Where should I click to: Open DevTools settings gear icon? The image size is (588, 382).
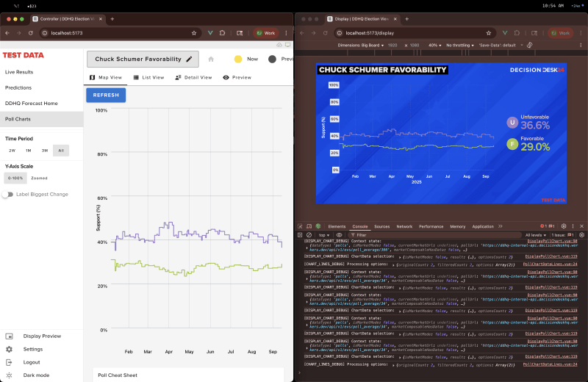coord(564,226)
